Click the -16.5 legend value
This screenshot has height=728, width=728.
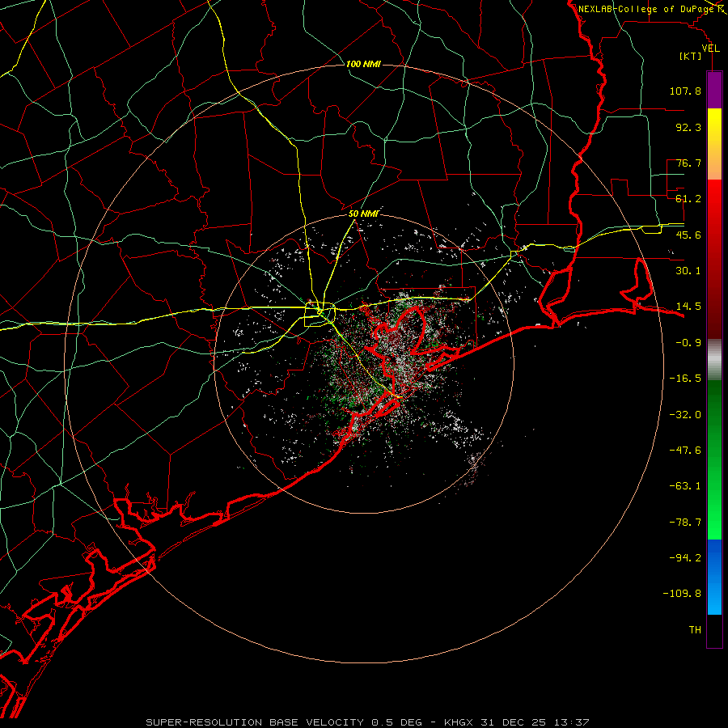coord(685,379)
